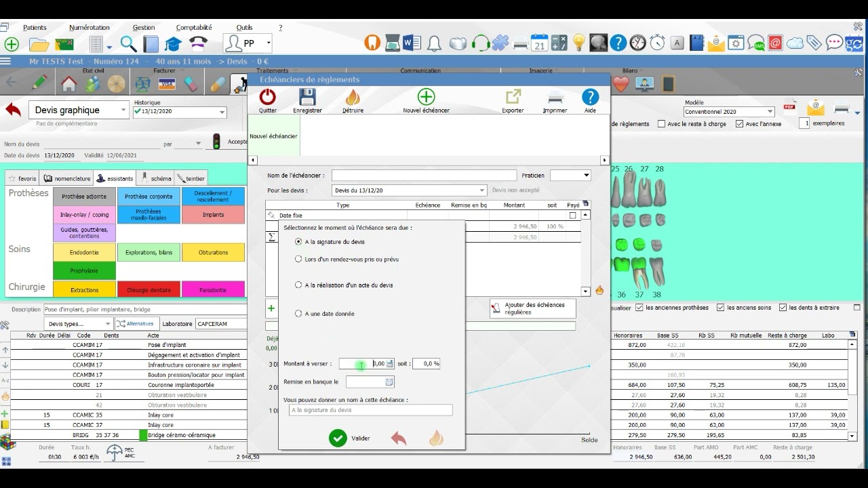This screenshot has width=868, height=488.
Task: Open the Devis graphique dropdown
Action: [123, 110]
